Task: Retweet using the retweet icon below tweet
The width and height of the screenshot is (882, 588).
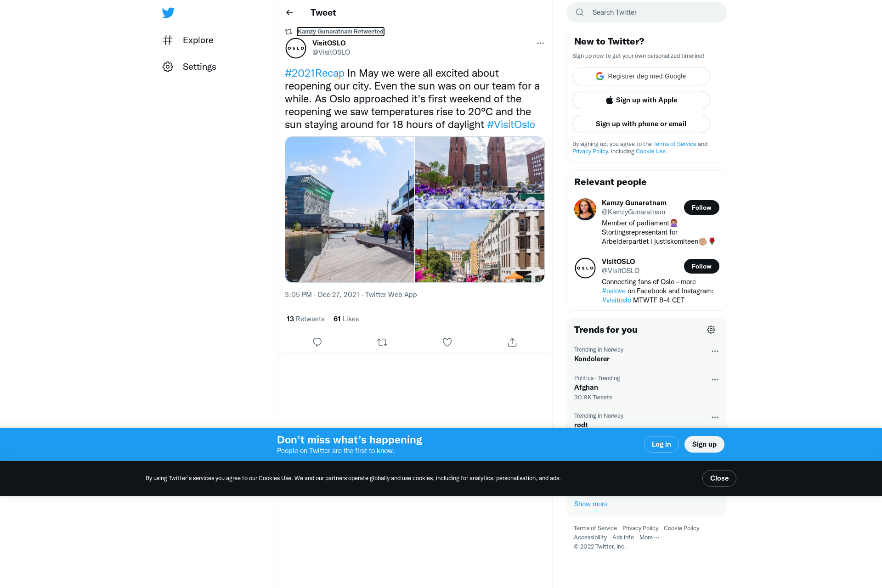Action: (382, 342)
